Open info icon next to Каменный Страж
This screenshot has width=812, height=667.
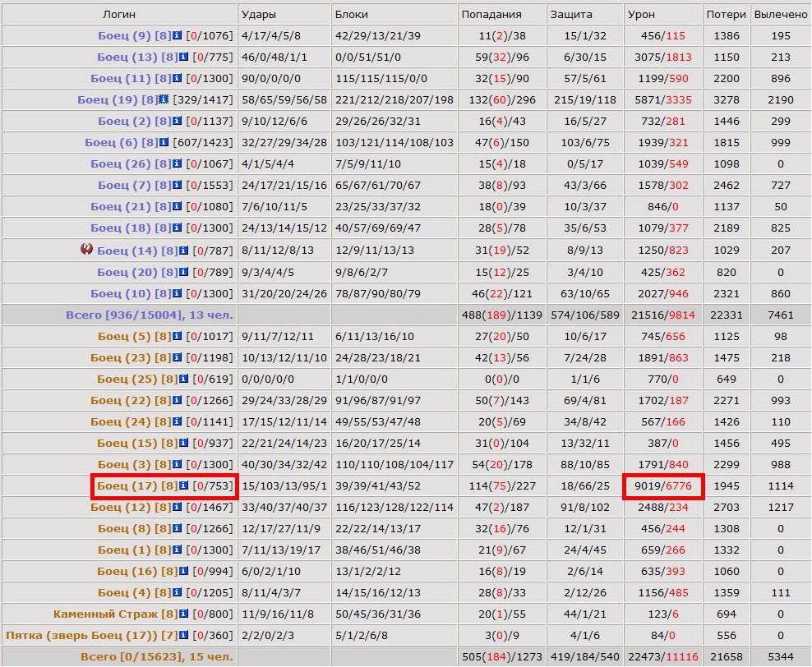point(184,613)
